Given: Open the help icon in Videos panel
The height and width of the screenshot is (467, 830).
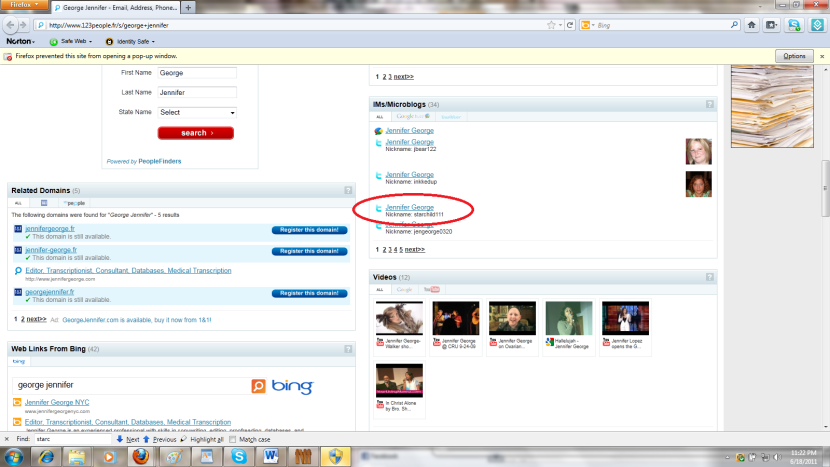Looking at the screenshot, I should click(x=708, y=277).
